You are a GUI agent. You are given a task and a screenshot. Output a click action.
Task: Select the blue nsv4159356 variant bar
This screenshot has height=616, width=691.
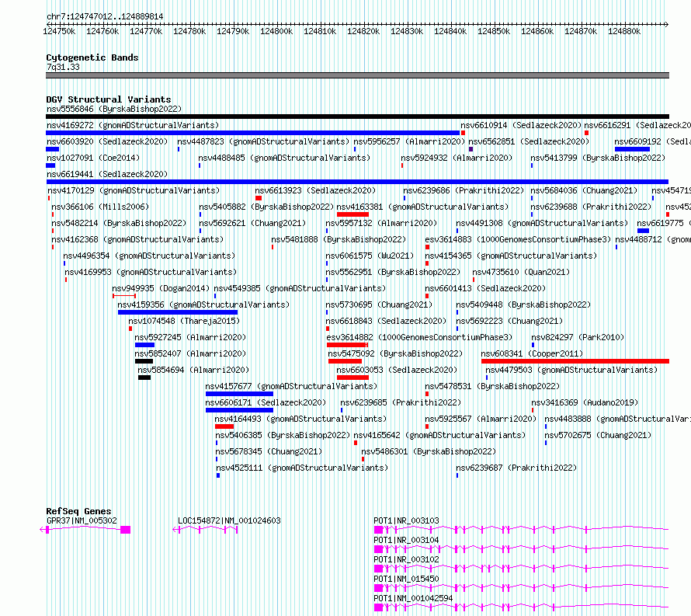tap(178, 312)
